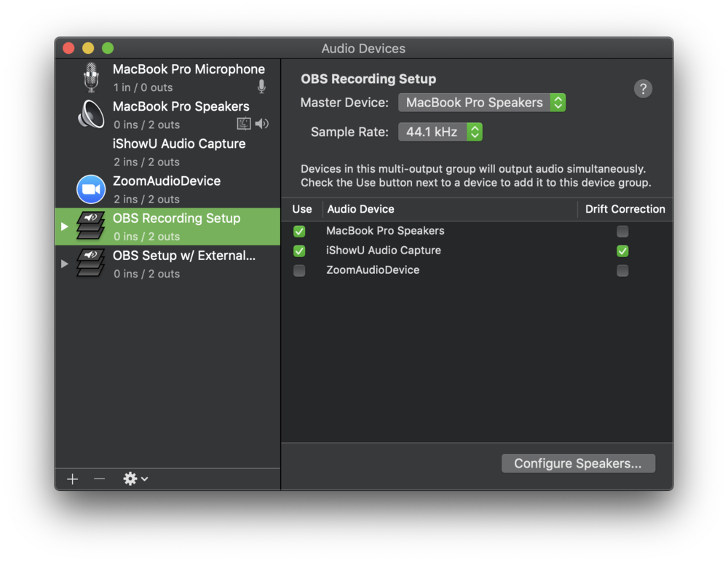
Task: Click the OBS Recording Setup multi-output icon
Action: [90, 226]
